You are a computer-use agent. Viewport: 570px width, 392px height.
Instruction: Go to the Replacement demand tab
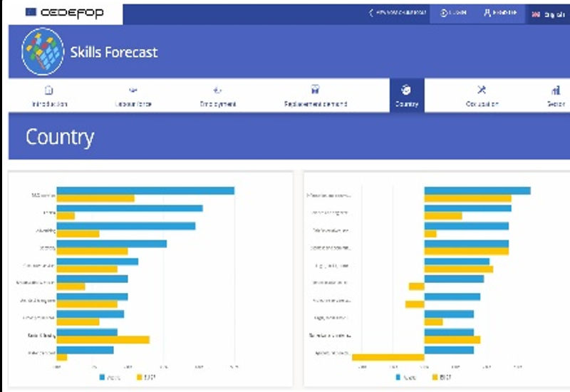[316, 96]
